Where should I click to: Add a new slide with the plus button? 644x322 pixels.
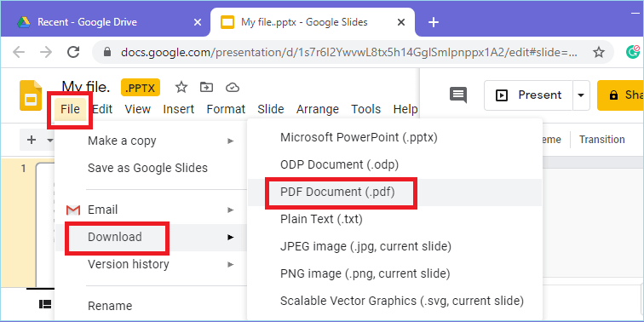[32, 140]
